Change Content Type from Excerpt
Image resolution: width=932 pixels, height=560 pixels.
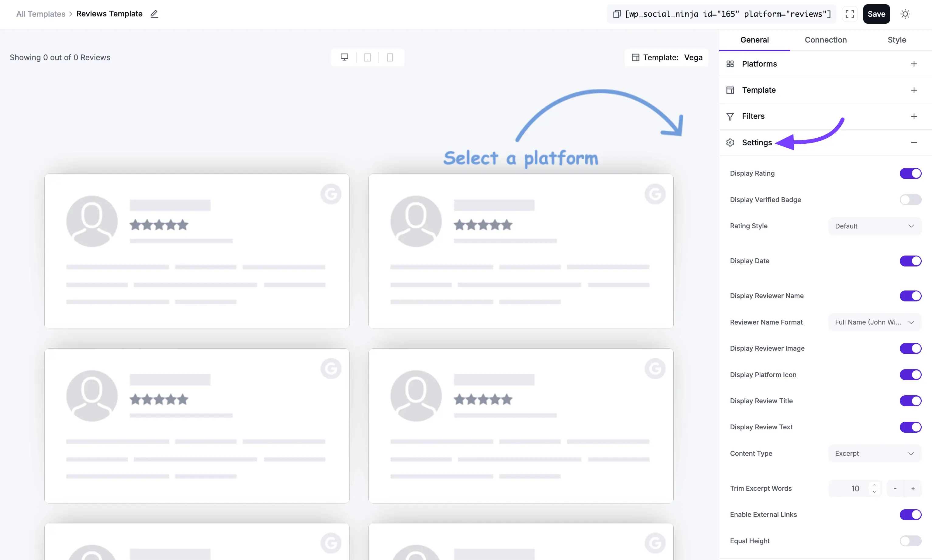click(874, 453)
